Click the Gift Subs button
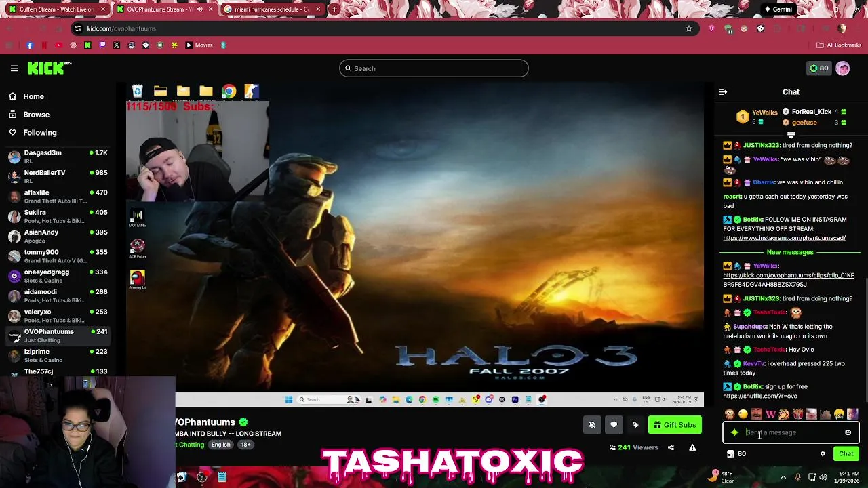The height and width of the screenshot is (488, 868). (x=675, y=425)
